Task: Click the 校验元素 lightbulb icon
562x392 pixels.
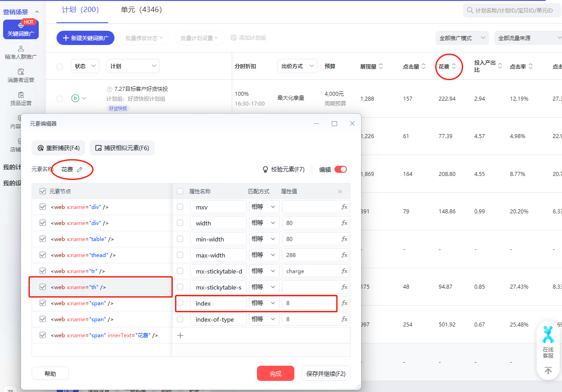Action: pyautogui.click(x=265, y=169)
